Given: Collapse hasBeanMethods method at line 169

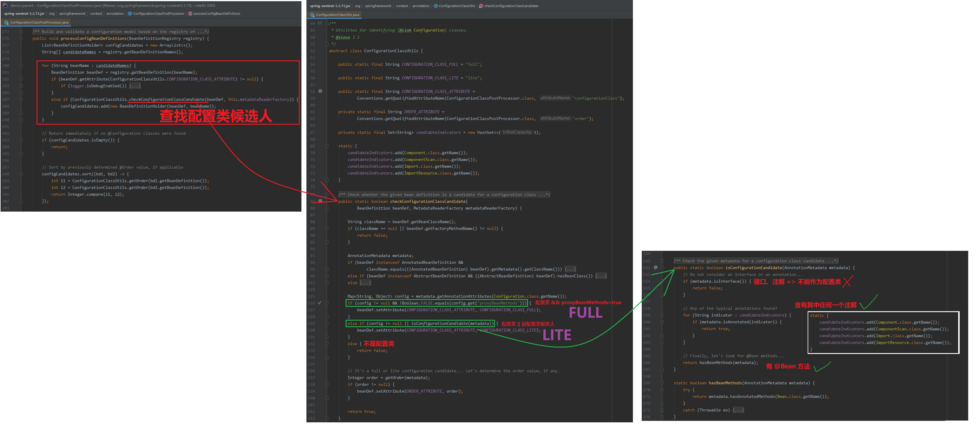Looking at the screenshot, I should [662, 383].
